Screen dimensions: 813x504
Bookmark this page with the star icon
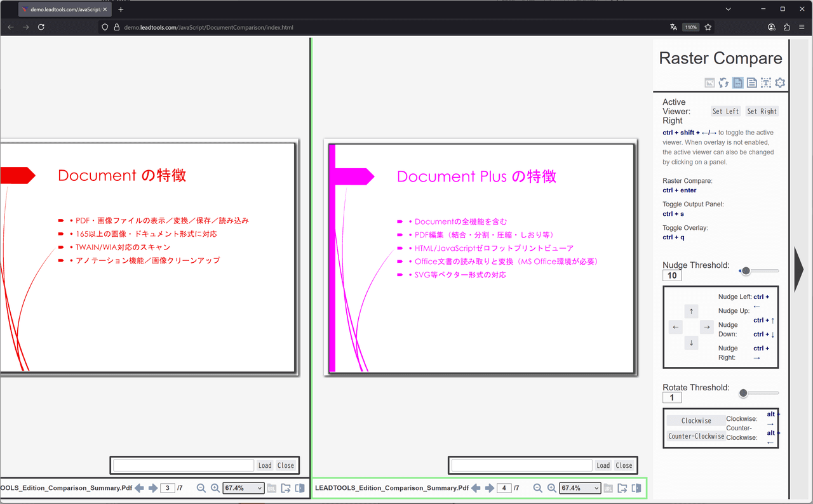708,27
